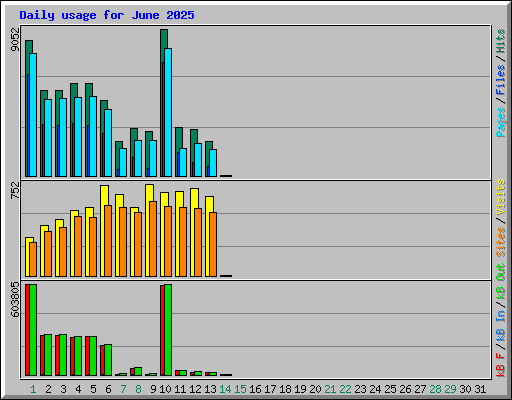This screenshot has width=512, height=400.
Task: Click day 12 on the x-axis
Action: coord(195,389)
